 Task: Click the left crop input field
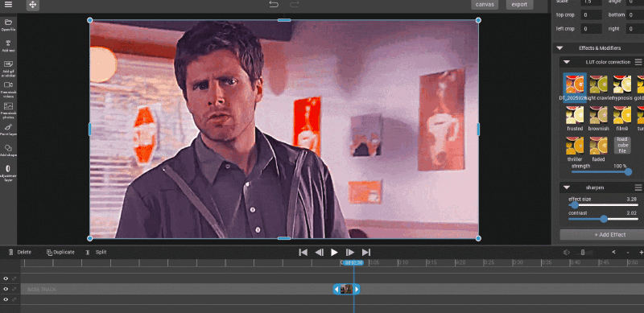pyautogui.click(x=591, y=29)
